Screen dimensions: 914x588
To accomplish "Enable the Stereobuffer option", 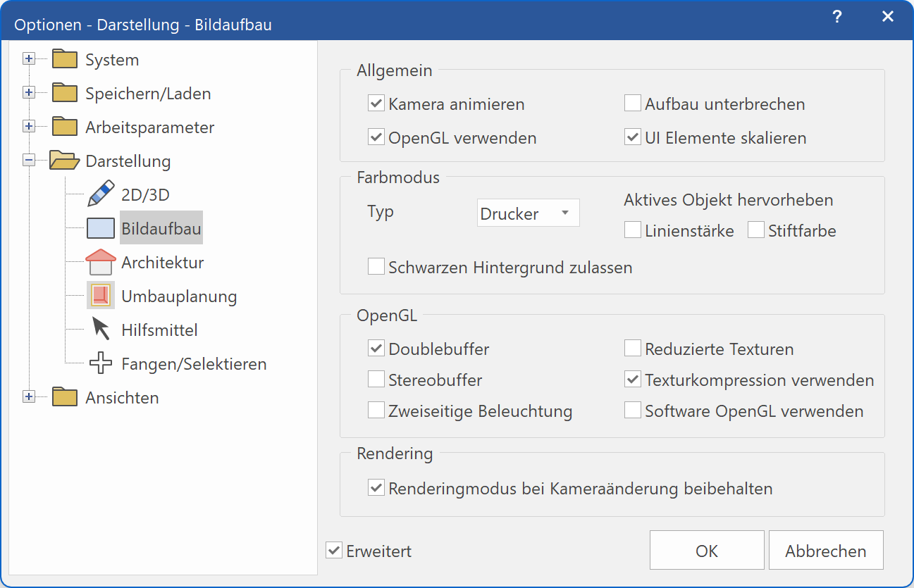I will pyautogui.click(x=376, y=379).
